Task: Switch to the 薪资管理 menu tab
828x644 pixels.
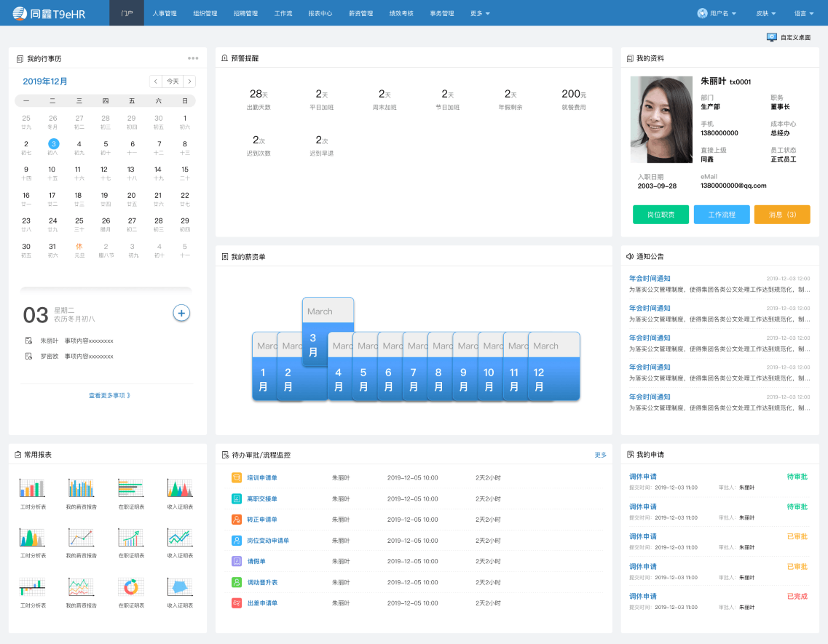Action: pos(360,13)
